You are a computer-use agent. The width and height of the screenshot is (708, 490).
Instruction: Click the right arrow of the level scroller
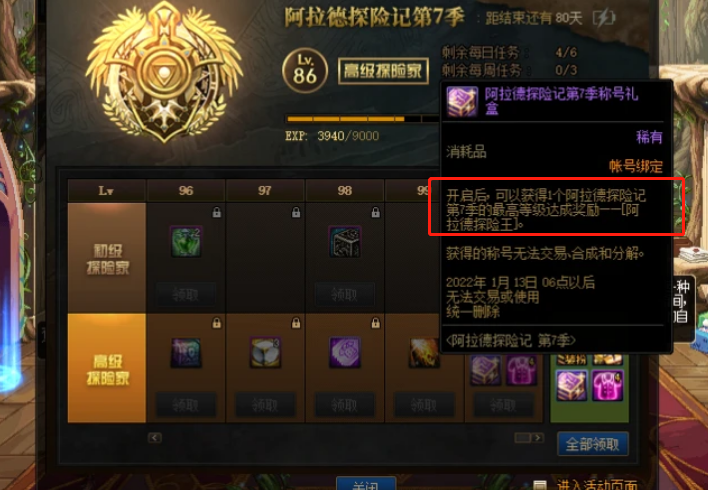(x=537, y=438)
